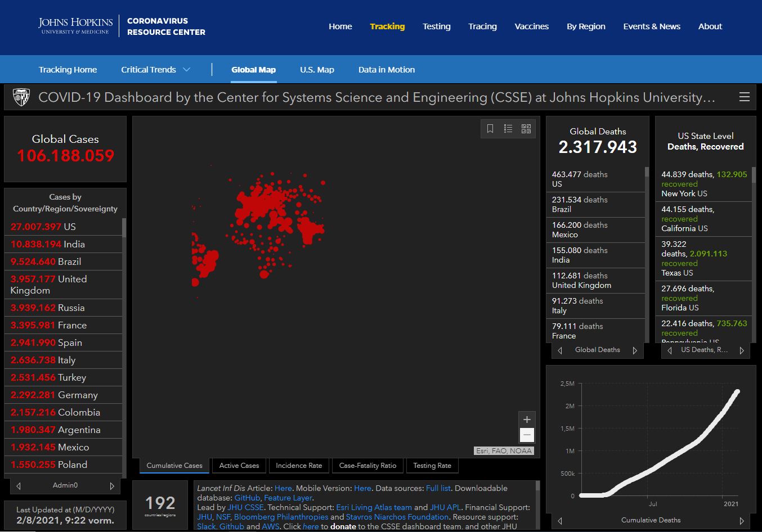This screenshot has height=532, width=762.
Task: Show next US Deaths panel view
Action: coord(742,350)
